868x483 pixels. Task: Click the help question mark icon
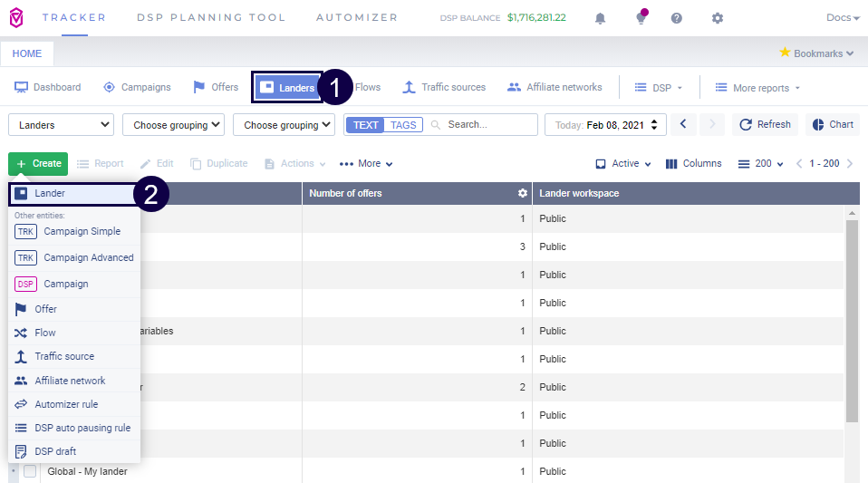677,18
